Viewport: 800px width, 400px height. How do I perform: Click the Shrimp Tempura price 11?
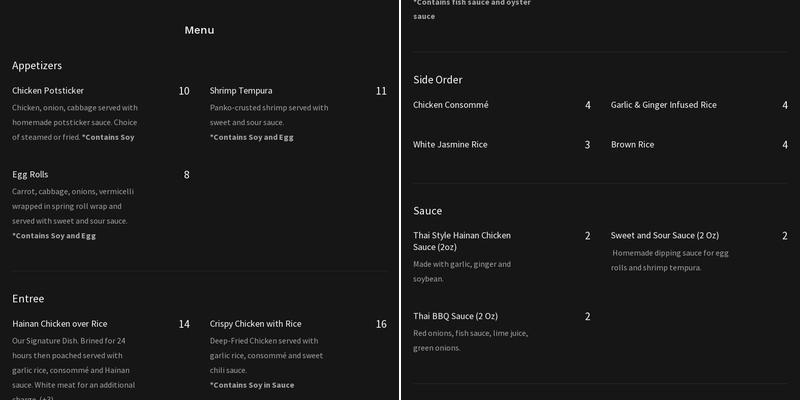(x=381, y=91)
